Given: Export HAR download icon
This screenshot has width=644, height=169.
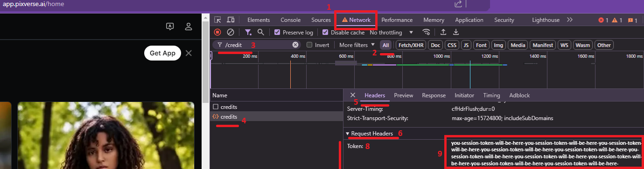Looking at the screenshot, I should (x=456, y=32).
